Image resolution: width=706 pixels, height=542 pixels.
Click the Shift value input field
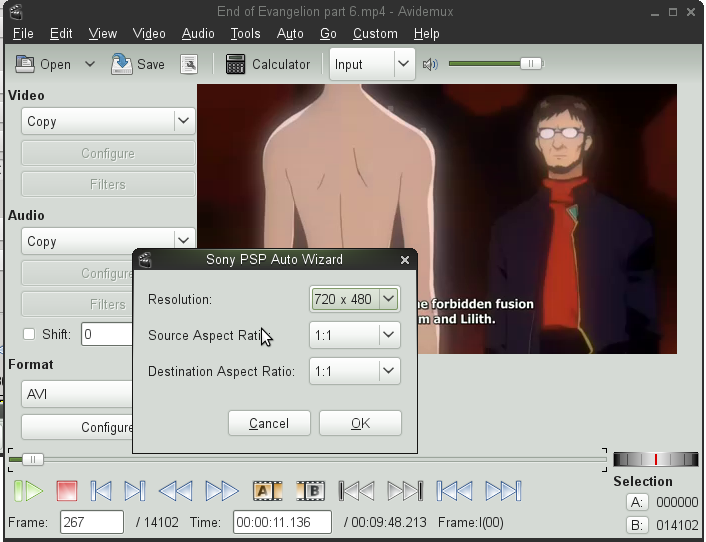107,334
